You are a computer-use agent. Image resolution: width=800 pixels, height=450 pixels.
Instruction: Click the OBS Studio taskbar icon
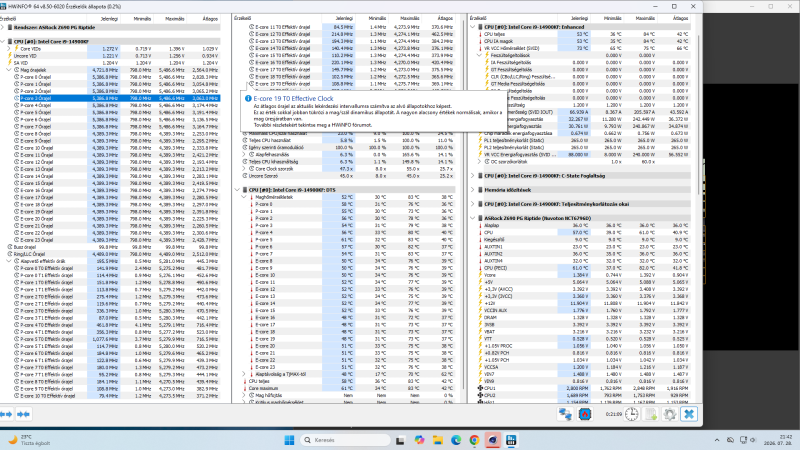click(x=493, y=440)
